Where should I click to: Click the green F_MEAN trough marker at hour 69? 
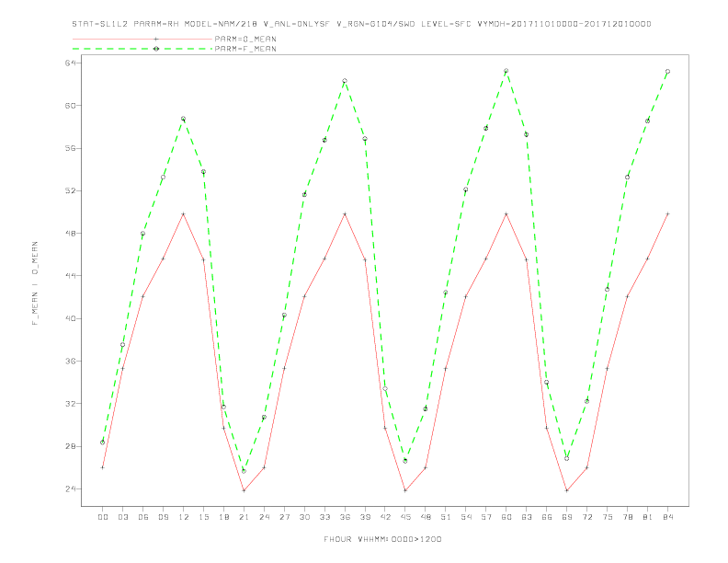567,458
